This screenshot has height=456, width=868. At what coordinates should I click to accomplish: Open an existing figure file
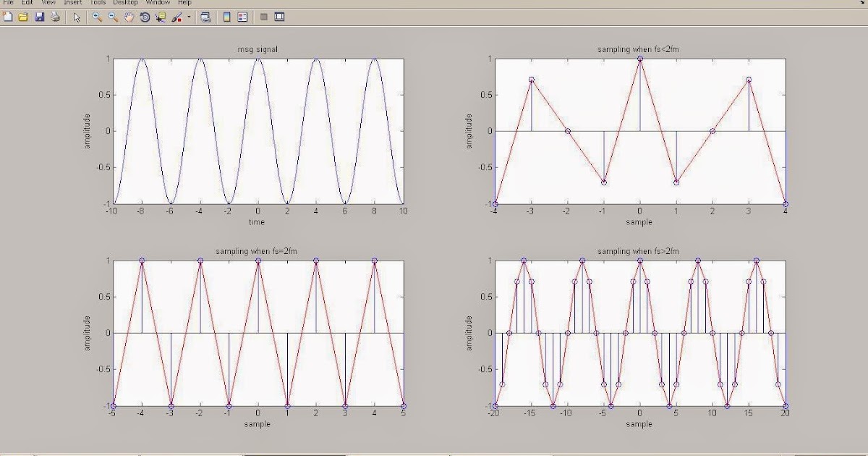(x=22, y=17)
